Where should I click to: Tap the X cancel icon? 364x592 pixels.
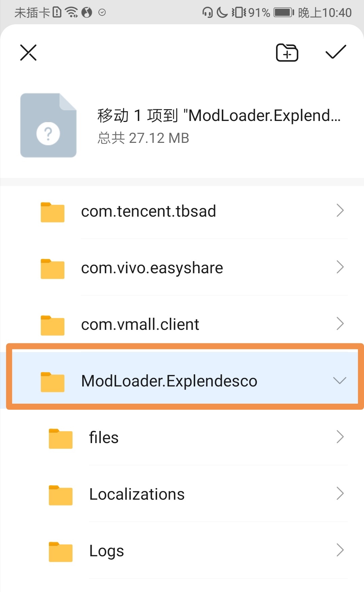[x=28, y=53]
